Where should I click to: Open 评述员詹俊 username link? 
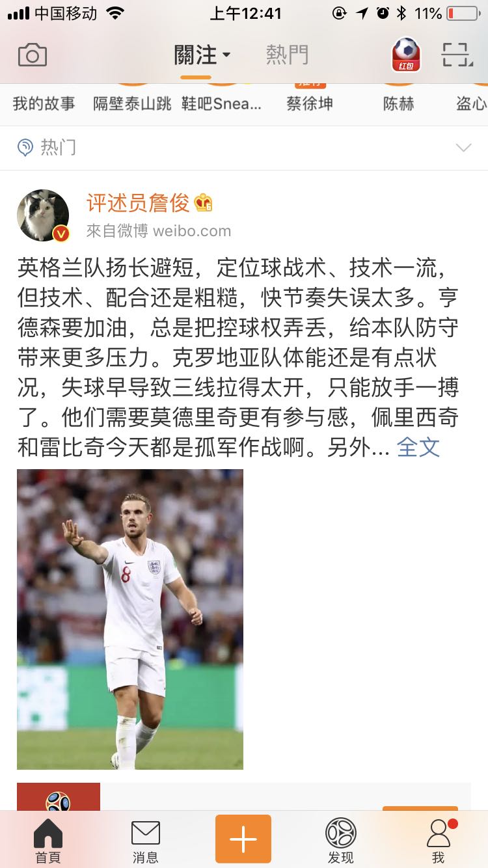click(138, 203)
